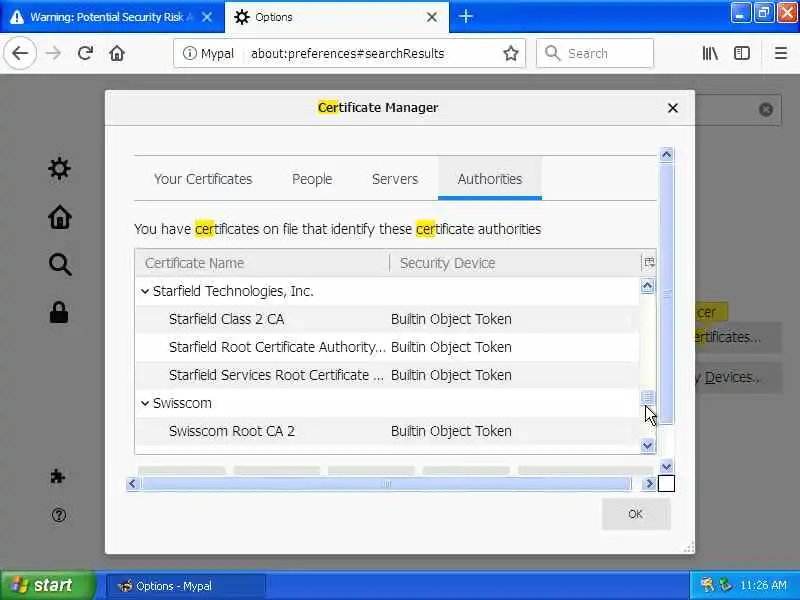Image resolution: width=800 pixels, height=600 pixels.
Task: Activate Options - Mypal taskbar button
Action: tap(185, 586)
